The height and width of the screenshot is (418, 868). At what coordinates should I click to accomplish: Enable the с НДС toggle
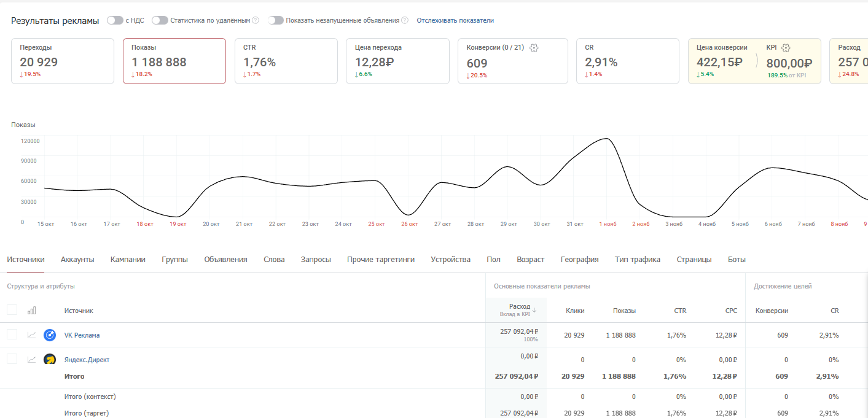click(115, 20)
